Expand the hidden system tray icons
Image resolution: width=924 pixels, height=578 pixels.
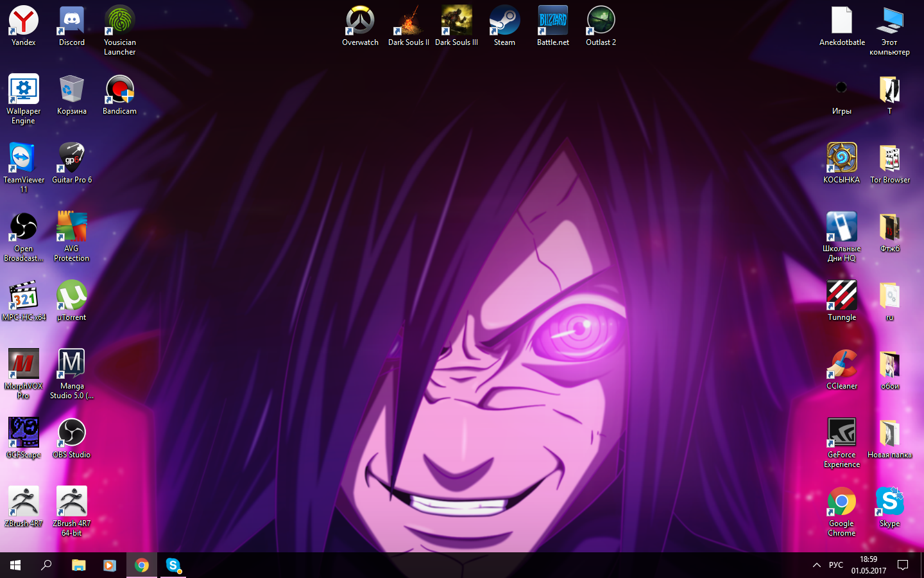[816, 565]
